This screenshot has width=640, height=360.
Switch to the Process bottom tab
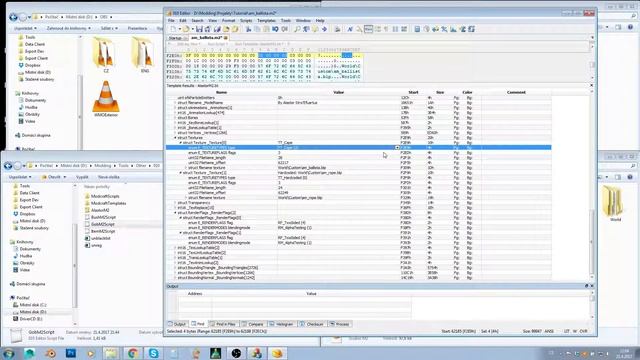point(340,324)
